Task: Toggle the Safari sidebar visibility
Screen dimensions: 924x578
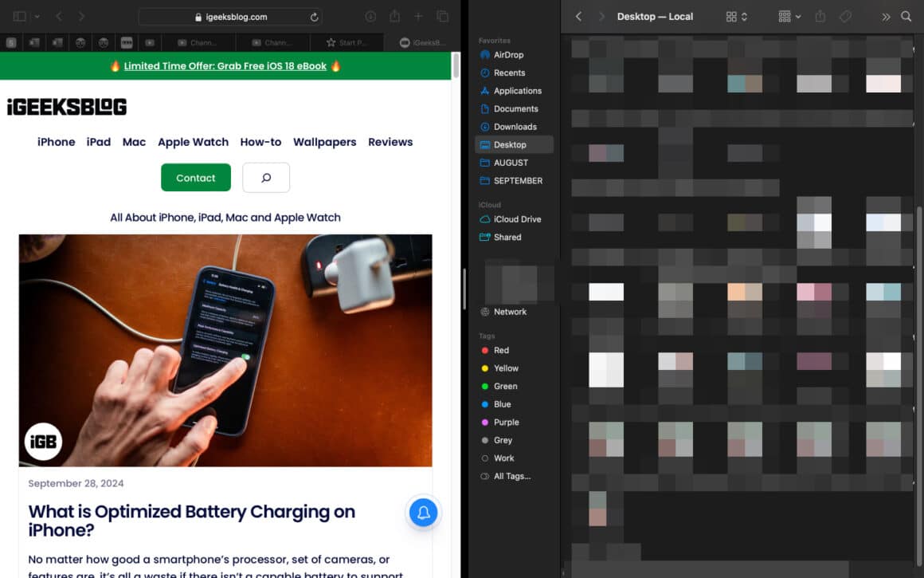Action: coord(20,16)
